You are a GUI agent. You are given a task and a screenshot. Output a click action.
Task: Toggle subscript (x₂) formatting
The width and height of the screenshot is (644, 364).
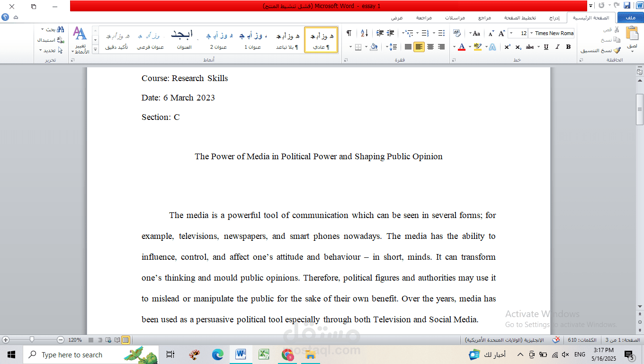tap(519, 47)
